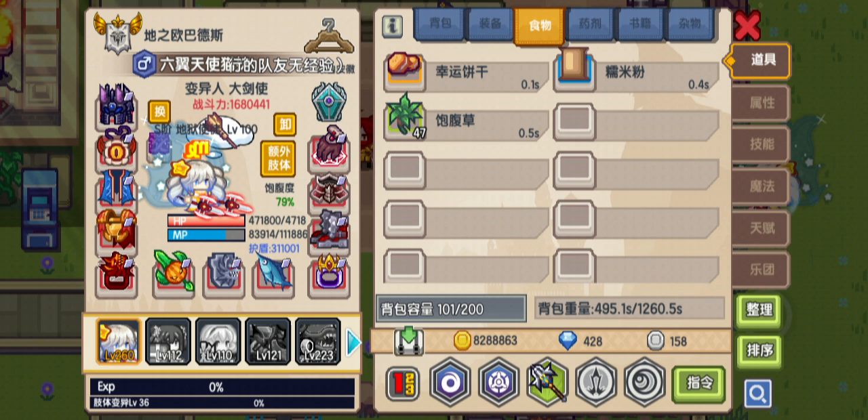Select the Lv223 party member portrait

(317, 341)
